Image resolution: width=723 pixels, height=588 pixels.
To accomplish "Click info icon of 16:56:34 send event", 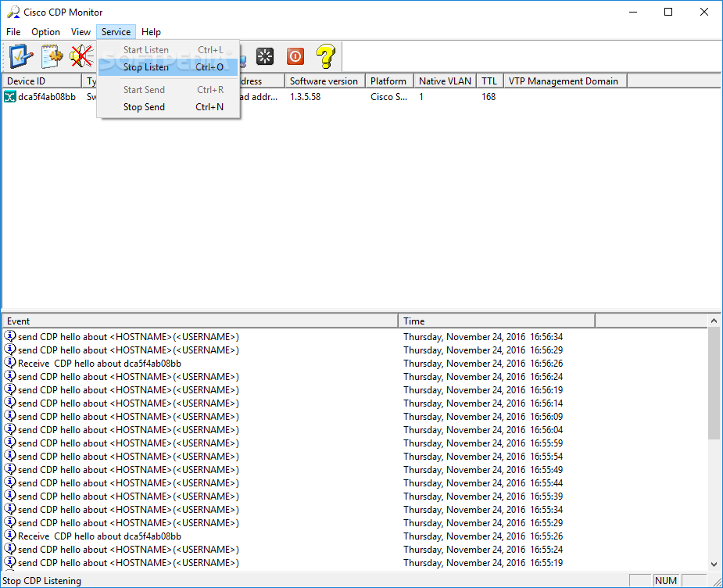I will (x=9, y=336).
